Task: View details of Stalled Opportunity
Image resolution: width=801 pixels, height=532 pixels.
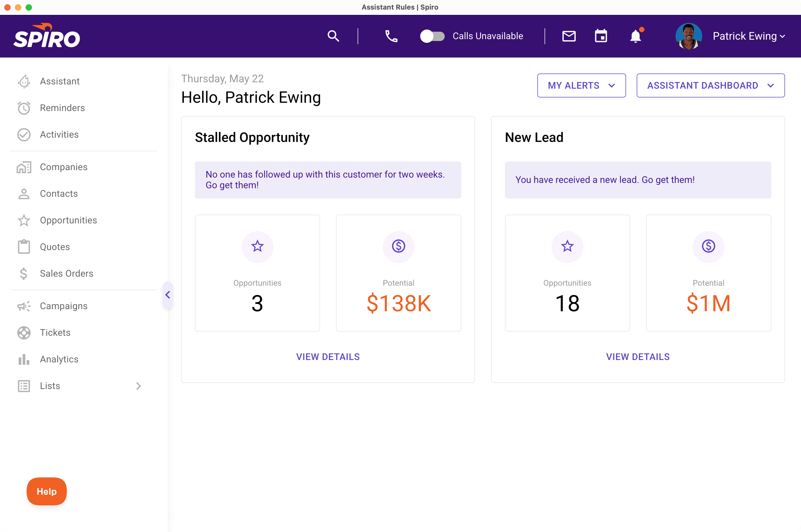Action: pos(328,357)
